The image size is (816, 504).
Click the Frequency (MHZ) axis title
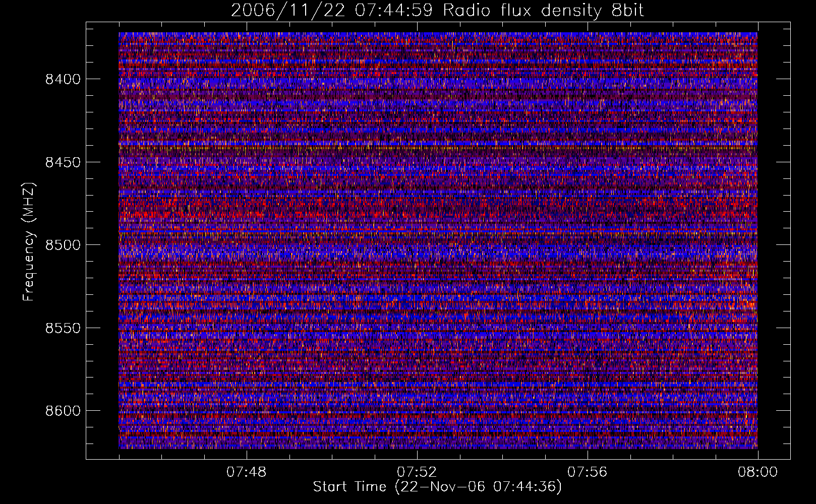click(x=29, y=242)
